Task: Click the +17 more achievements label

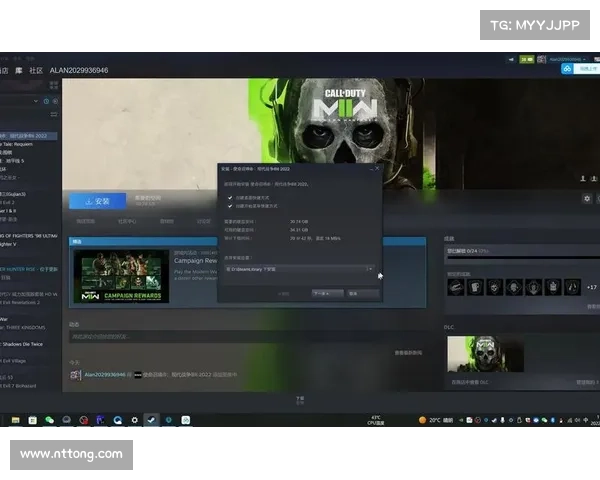Action: tap(592, 287)
